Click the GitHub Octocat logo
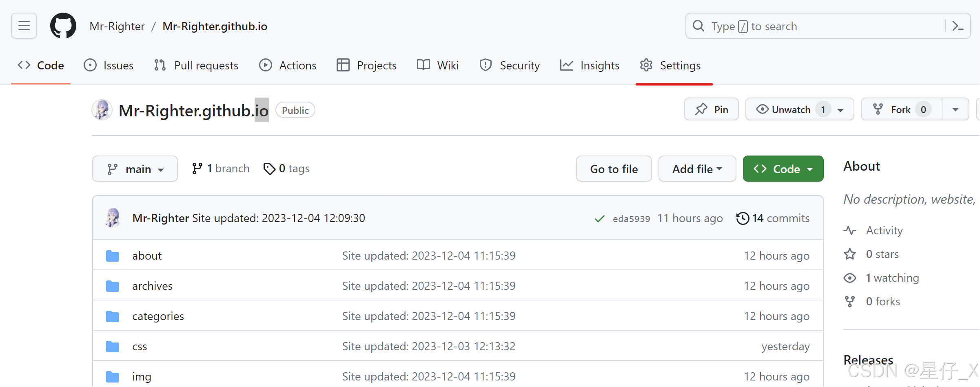Screen dimensions: 980x387 [x=63, y=26]
